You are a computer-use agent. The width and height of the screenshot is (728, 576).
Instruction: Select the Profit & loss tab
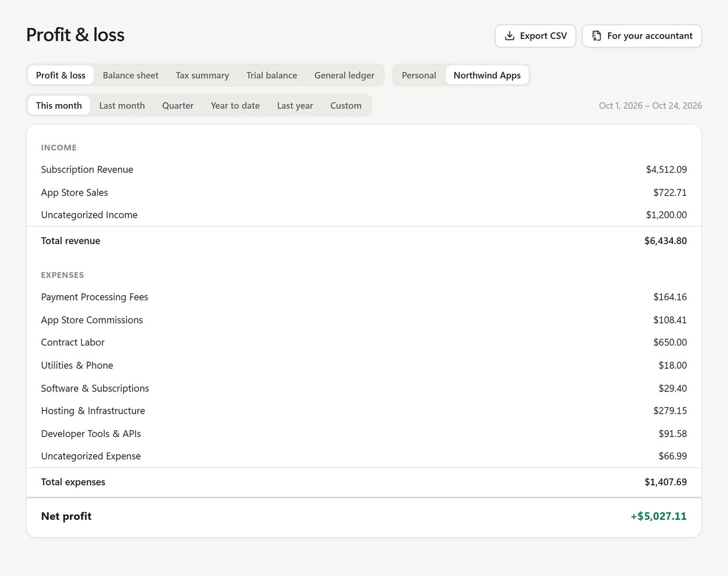pyautogui.click(x=61, y=75)
